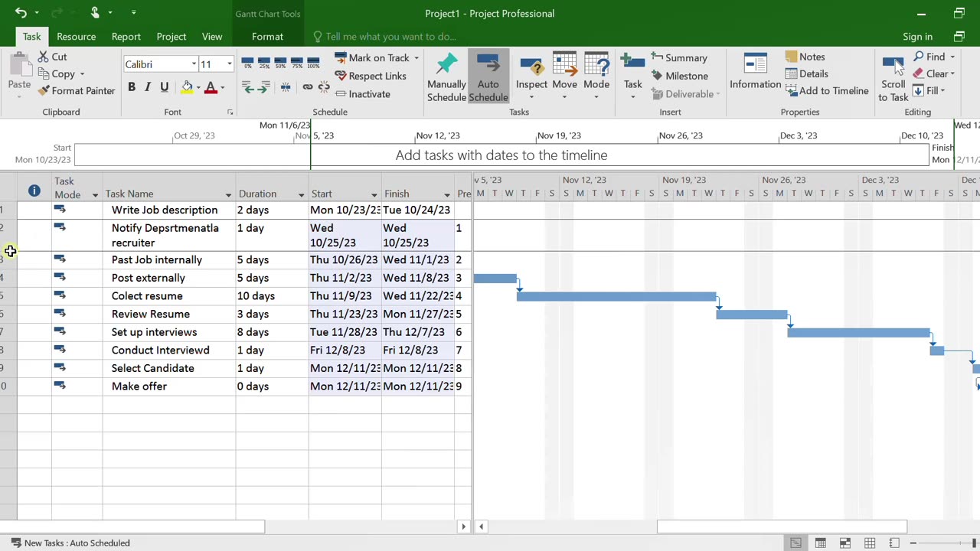Switch to Task Usage view in status bar
Image resolution: width=980 pixels, height=551 pixels.
821,543
